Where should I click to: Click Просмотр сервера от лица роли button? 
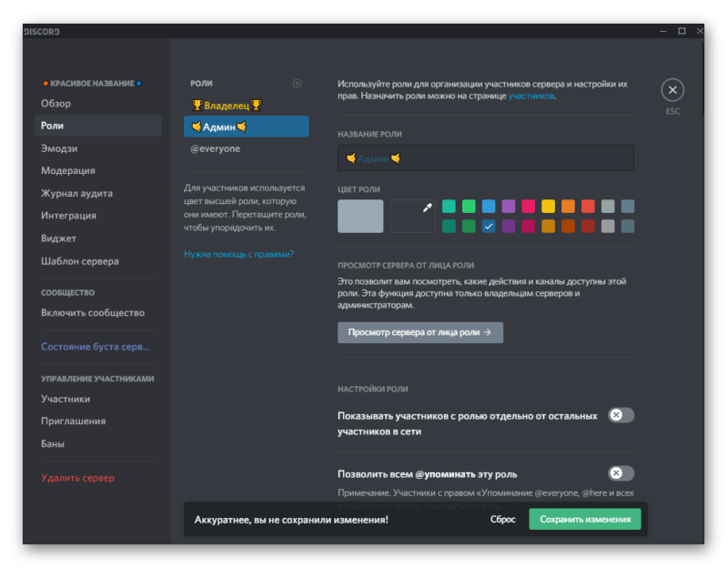click(x=420, y=332)
